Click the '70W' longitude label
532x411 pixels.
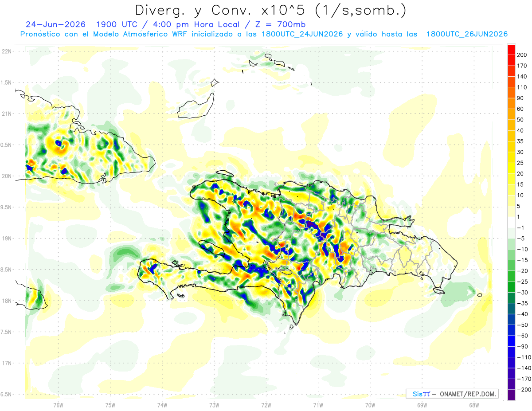370,404
